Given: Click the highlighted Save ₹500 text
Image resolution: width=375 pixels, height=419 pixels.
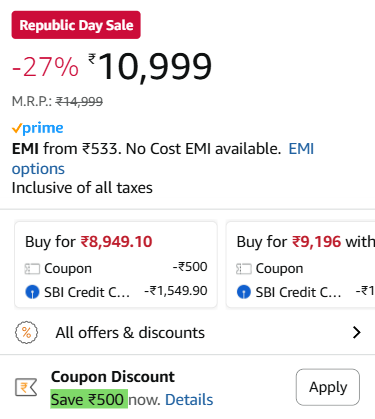Looking at the screenshot, I should pos(89,399).
